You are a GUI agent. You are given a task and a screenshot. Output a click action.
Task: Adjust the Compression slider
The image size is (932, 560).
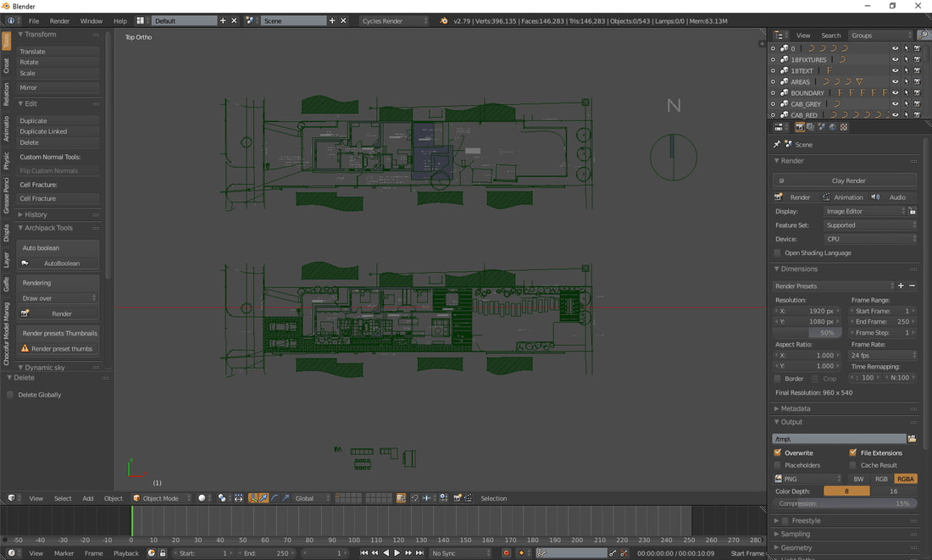(x=845, y=503)
